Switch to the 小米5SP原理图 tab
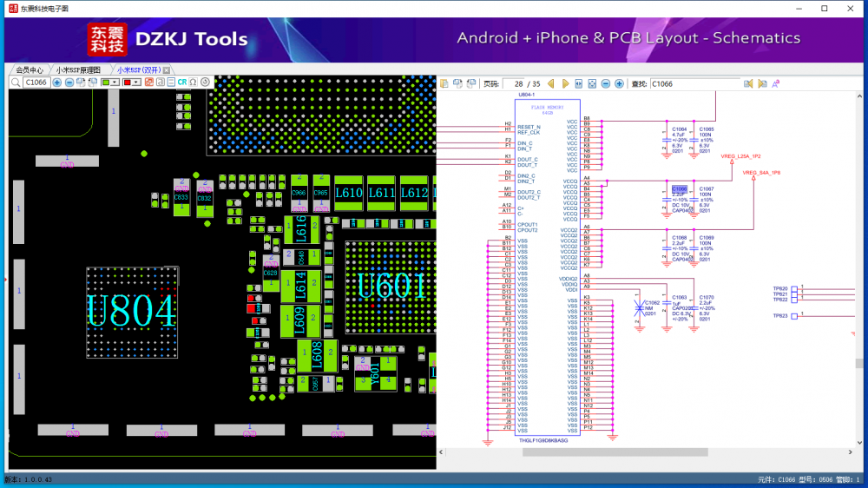This screenshot has height=488, width=868. 78,69
